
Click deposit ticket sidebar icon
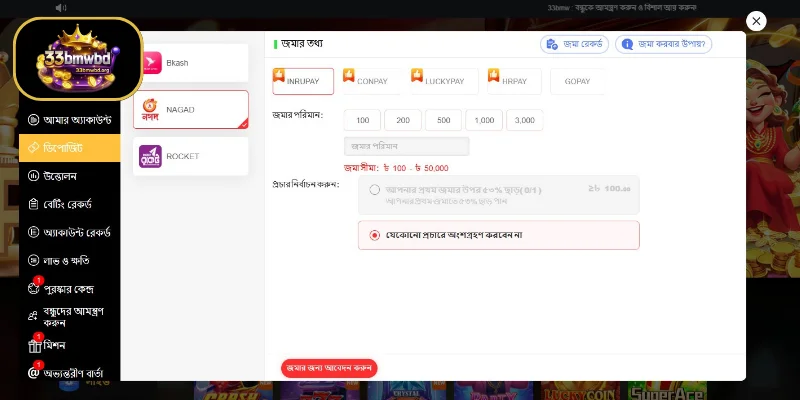point(34,148)
